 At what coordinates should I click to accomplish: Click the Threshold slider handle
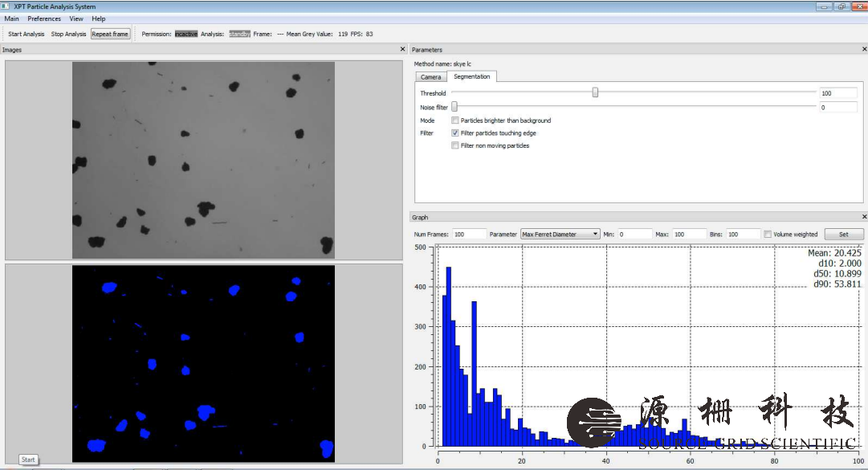point(595,92)
